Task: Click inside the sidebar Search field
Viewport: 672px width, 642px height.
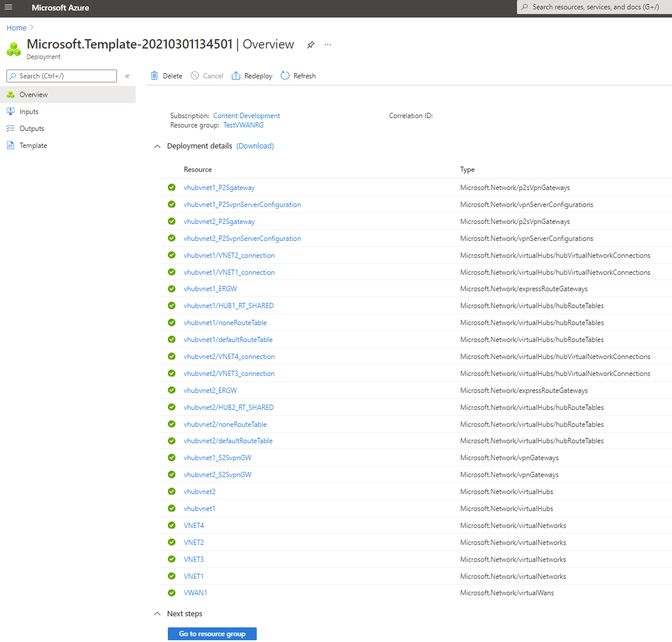Action: (61, 75)
